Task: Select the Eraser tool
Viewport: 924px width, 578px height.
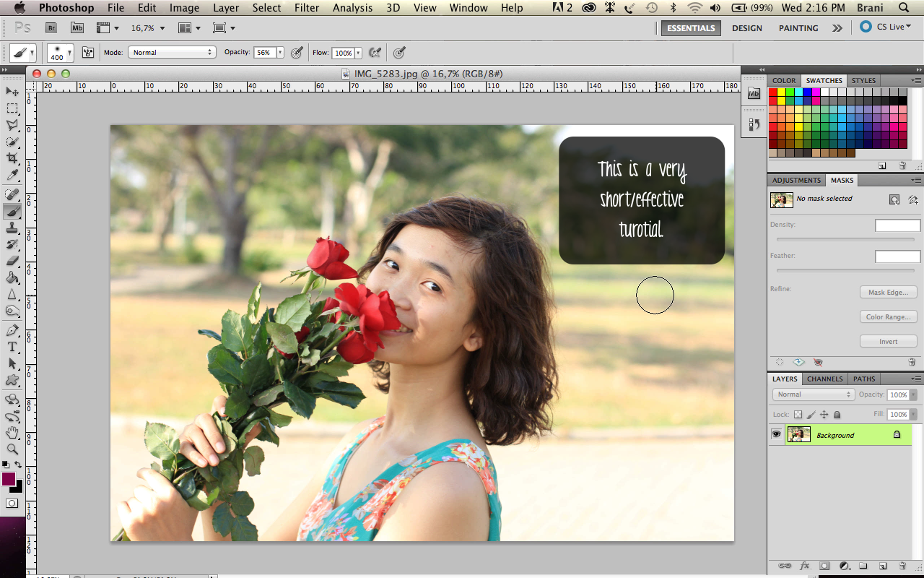Action: (x=12, y=261)
